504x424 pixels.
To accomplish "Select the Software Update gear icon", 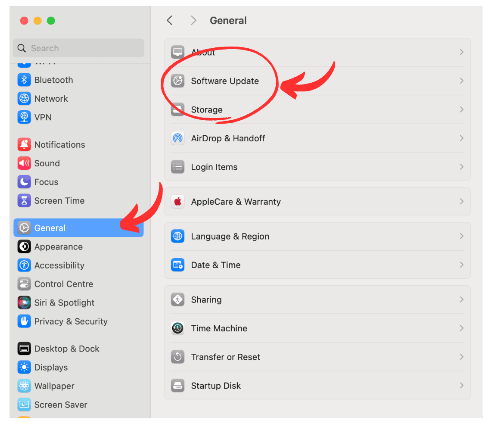I will tap(177, 81).
